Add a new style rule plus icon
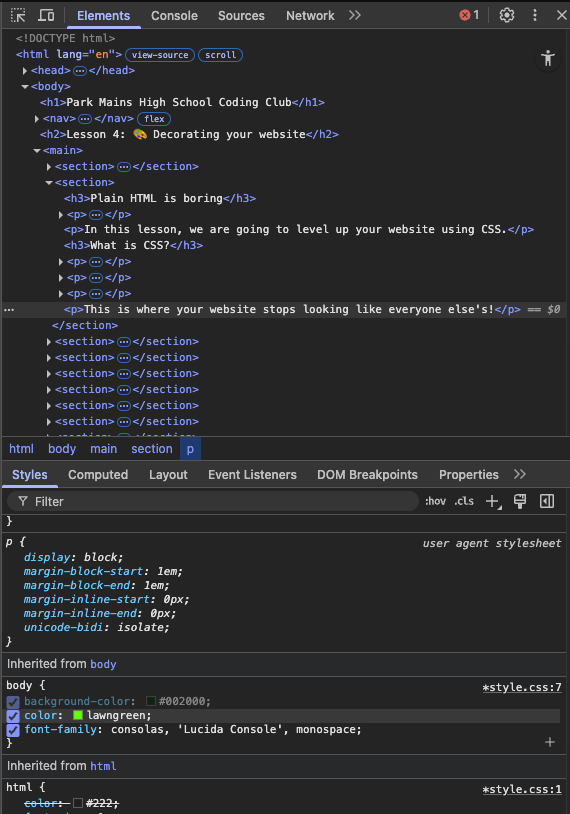Image resolution: width=570 pixels, height=814 pixels. point(493,501)
